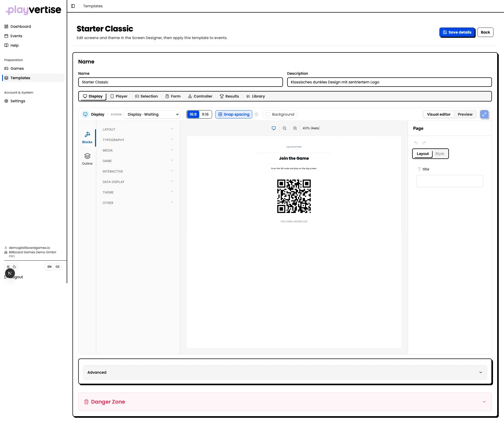Switch to the Player tab

click(119, 96)
